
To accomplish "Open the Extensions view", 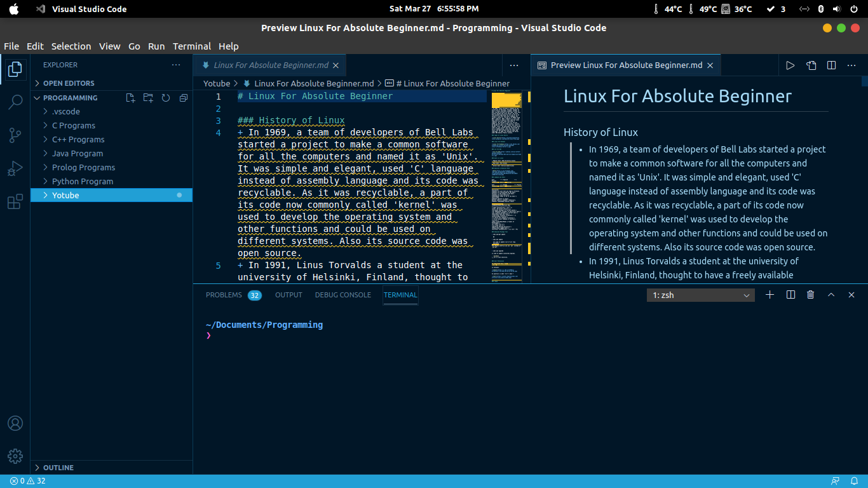I will (15, 202).
